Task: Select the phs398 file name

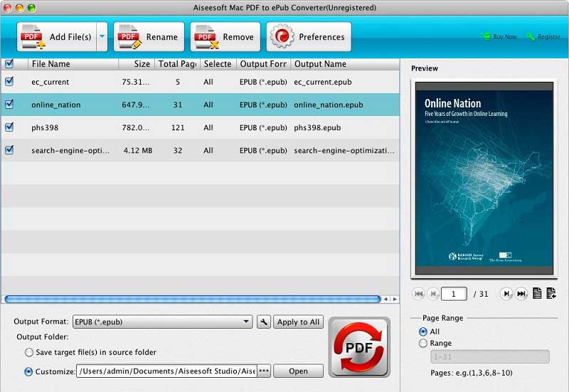Action: pyautogui.click(x=45, y=128)
